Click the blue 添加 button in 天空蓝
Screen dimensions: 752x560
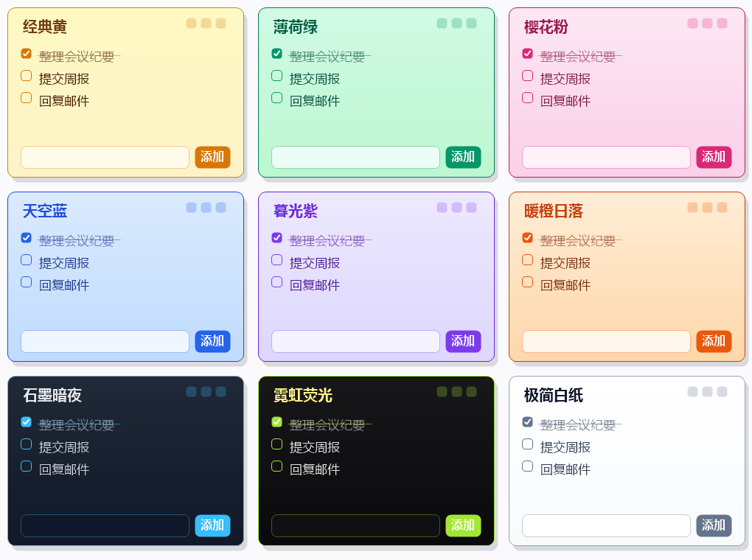click(212, 341)
